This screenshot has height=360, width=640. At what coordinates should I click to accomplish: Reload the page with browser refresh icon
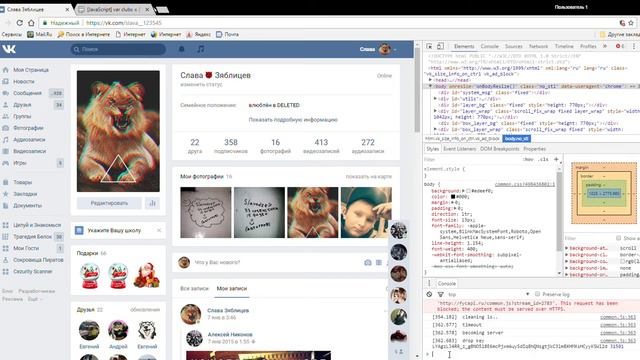tap(19, 23)
